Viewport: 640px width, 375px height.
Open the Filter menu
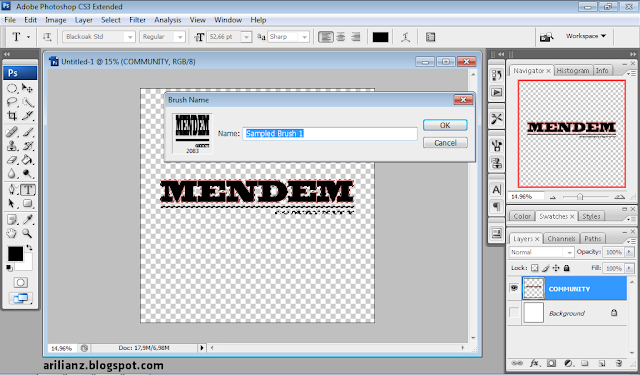tap(137, 20)
